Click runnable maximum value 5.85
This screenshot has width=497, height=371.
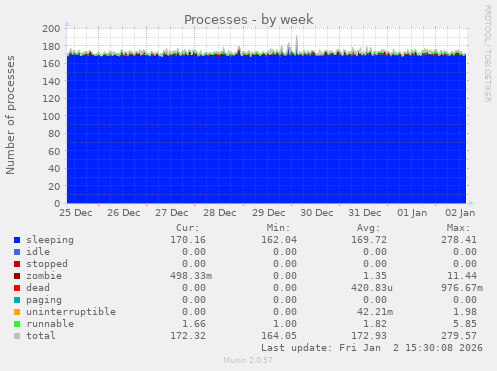(465, 324)
